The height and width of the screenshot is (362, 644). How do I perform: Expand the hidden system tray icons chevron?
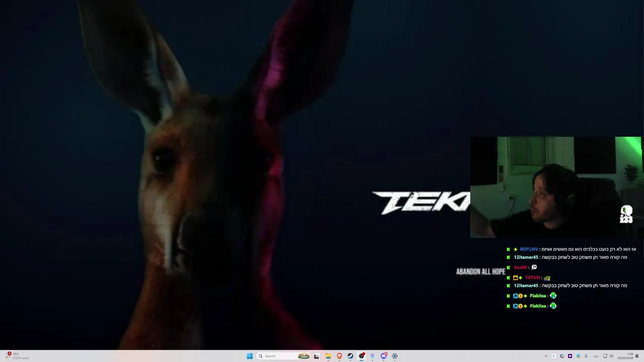(x=546, y=356)
